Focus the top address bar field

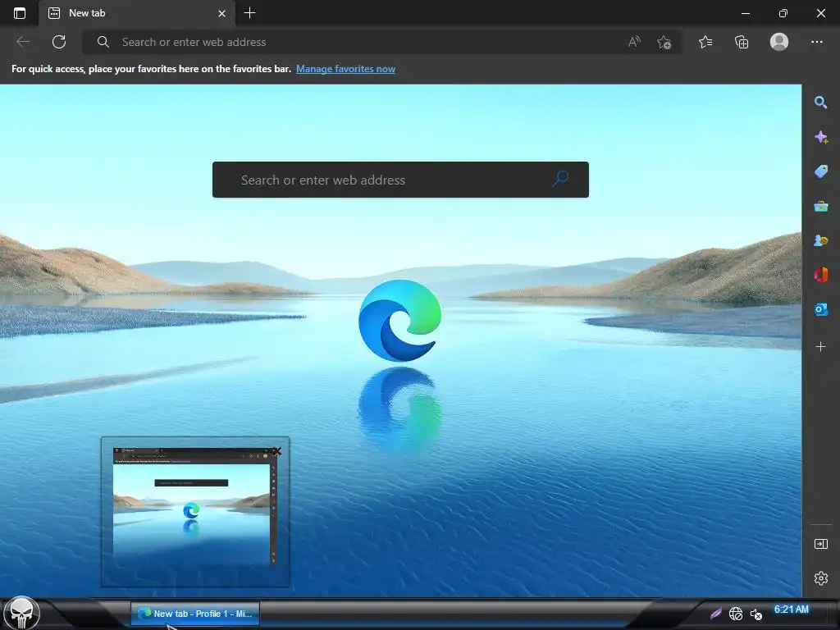pyautogui.click(x=382, y=42)
